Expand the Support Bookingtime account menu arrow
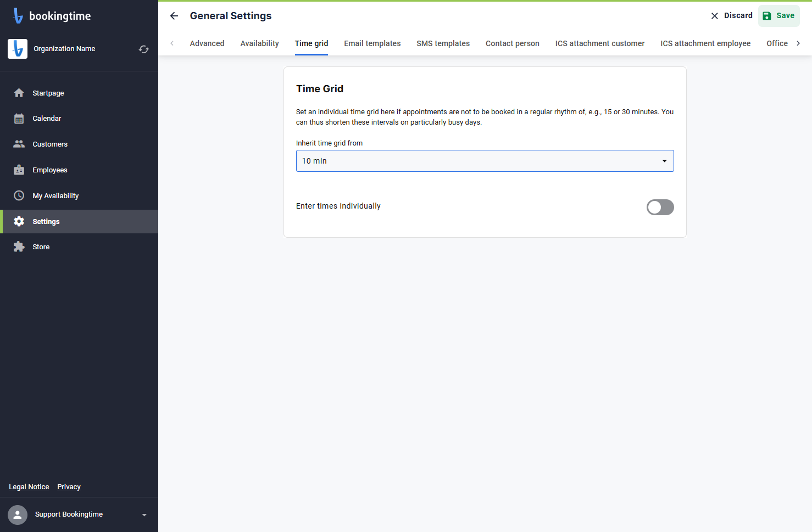This screenshot has height=532, width=812. pyautogui.click(x=144, y=515)
